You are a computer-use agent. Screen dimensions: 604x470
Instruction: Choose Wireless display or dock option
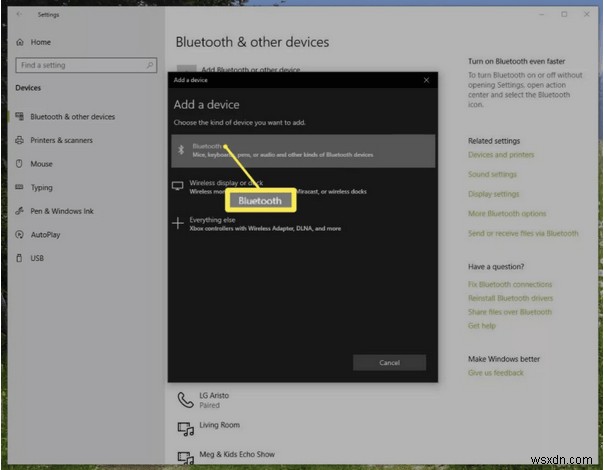tap(303, 187)
